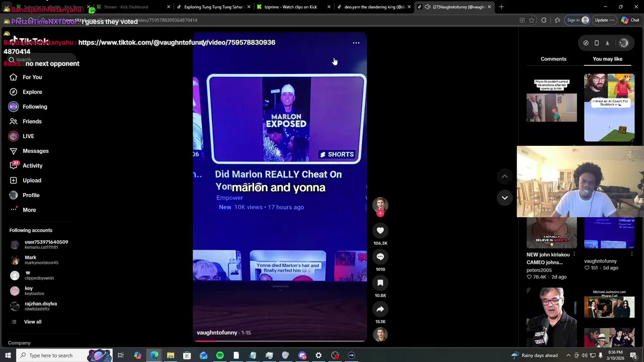Open the LIVE section icon

(14, 136)
